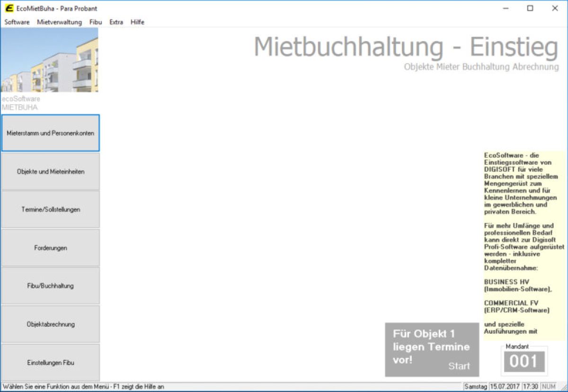Select the Termine/Sollstellungen button
The height and width of the screenshot is (392, 568).
pos(50,209)
